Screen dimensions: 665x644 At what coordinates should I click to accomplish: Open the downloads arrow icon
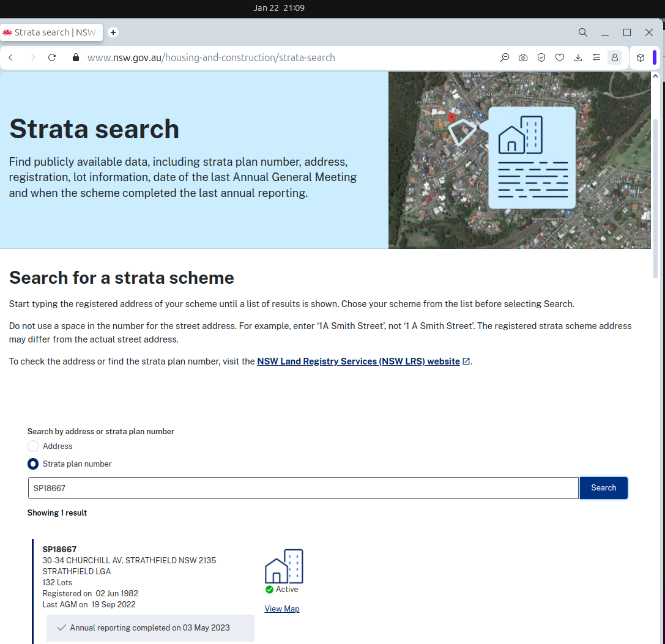pos(578,57)
